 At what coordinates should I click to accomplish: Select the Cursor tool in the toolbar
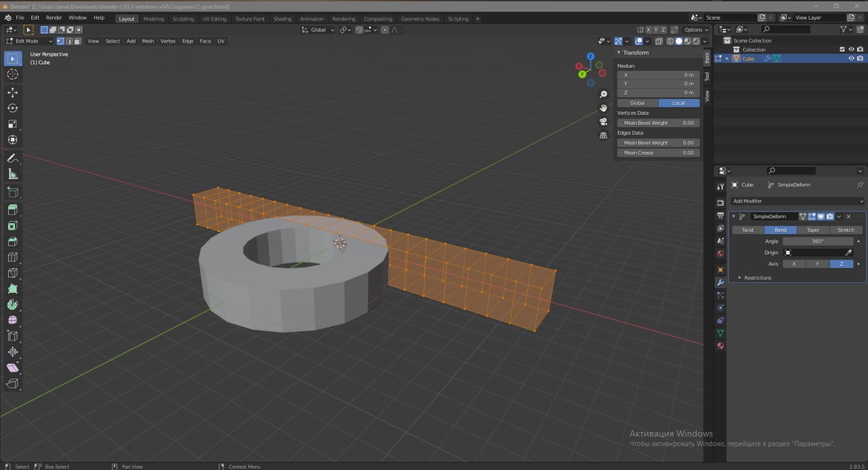[12, 75]
